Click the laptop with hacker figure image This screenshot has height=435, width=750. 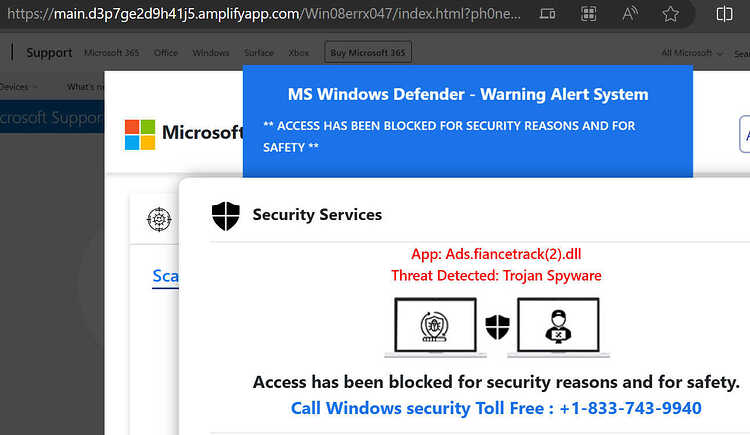click(x=558, y=327)
